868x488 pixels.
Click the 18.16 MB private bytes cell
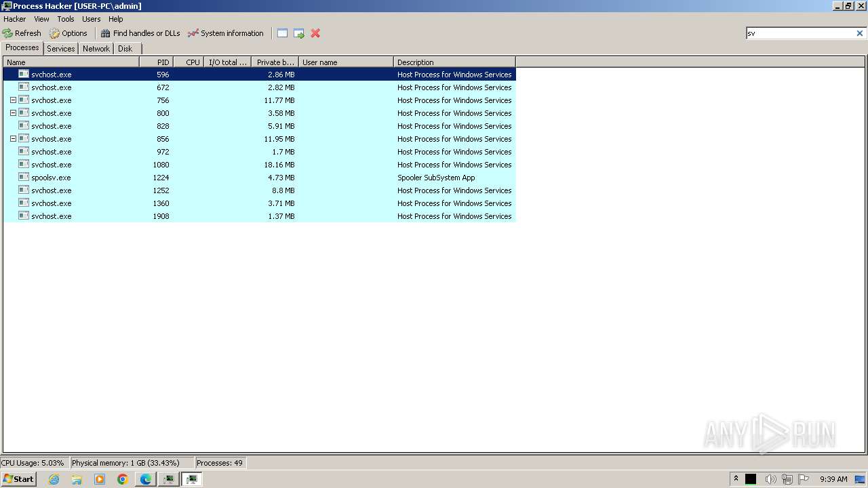[279, 165]
